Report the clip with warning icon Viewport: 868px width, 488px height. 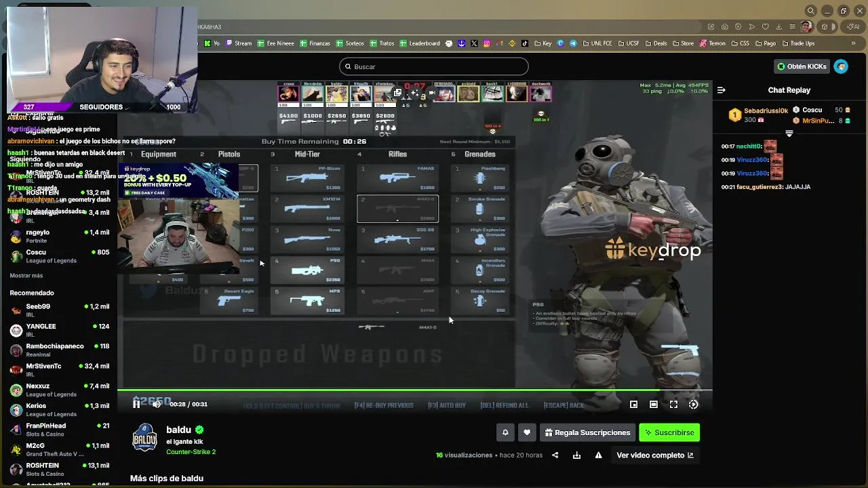point(598,455)
